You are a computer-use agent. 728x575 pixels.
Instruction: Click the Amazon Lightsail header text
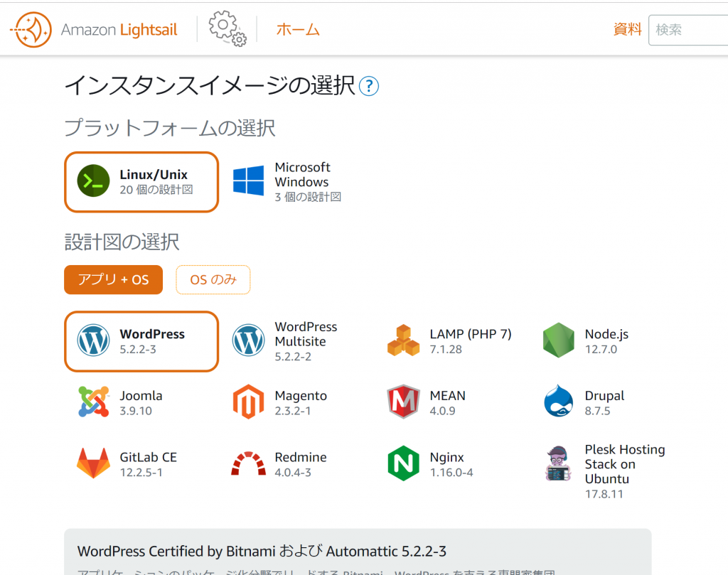119,30
